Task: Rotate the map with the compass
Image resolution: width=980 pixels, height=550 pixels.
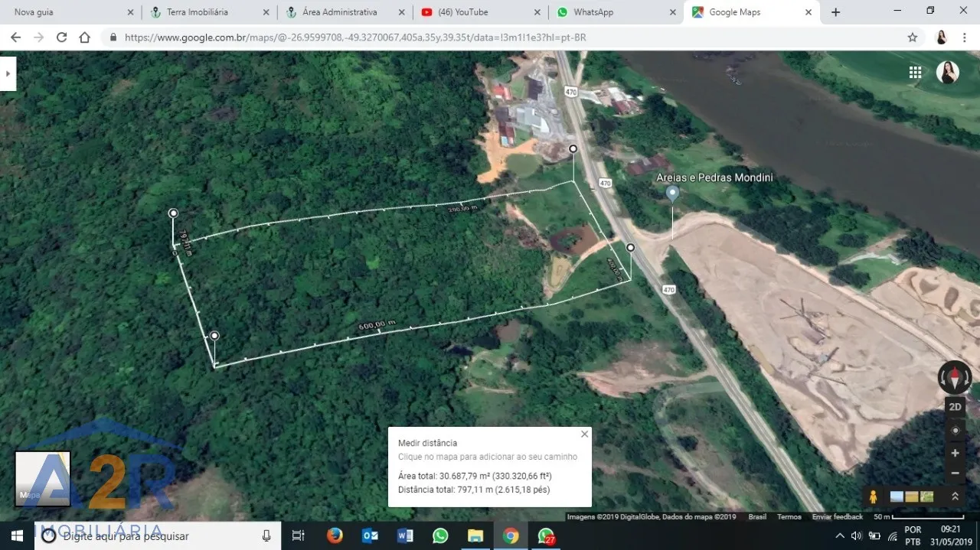Action: (x=954, y=376)
